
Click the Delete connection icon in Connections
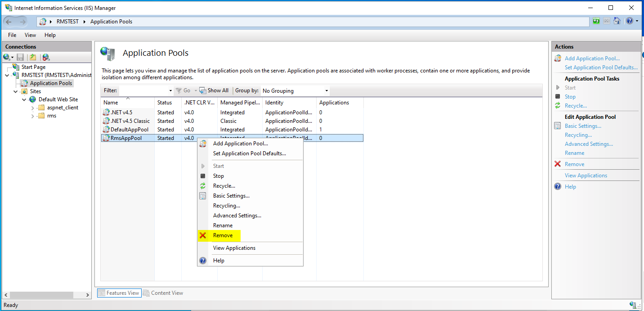click(46, 57)
